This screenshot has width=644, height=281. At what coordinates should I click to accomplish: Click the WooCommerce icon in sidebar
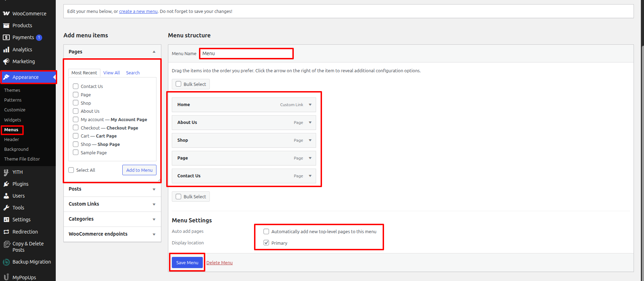coord(6,14)
